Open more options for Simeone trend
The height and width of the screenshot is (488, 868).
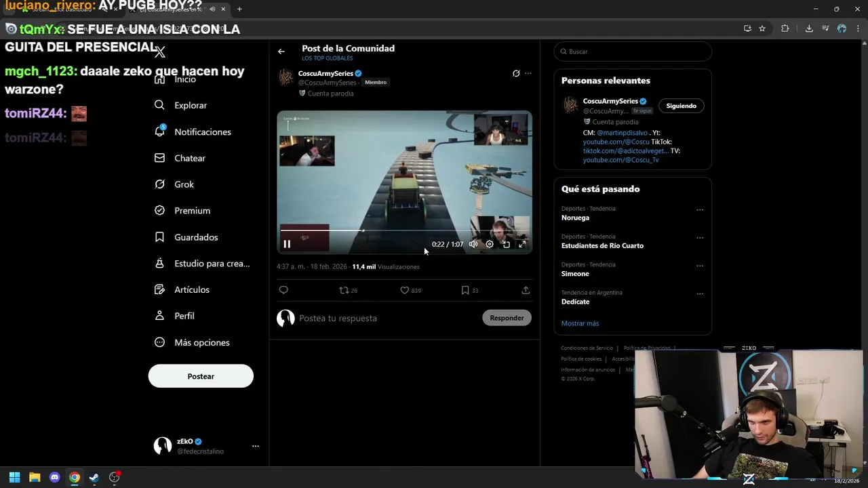tap(700, 266)
